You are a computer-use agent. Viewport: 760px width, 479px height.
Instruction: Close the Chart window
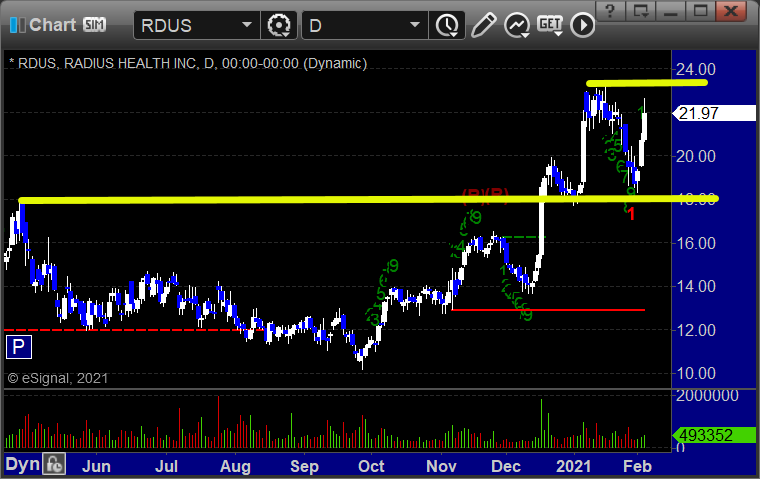pyautogui.click(x=731, y=10)
